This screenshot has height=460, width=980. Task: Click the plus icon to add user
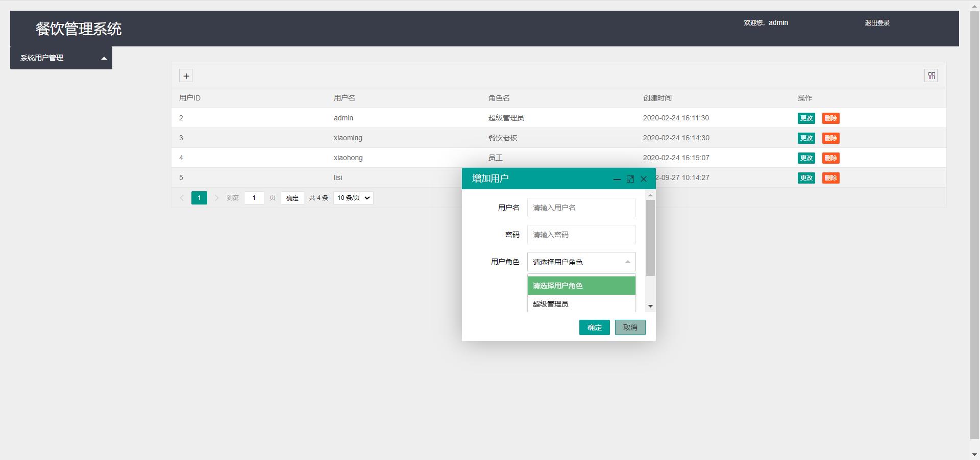(186, 76)
